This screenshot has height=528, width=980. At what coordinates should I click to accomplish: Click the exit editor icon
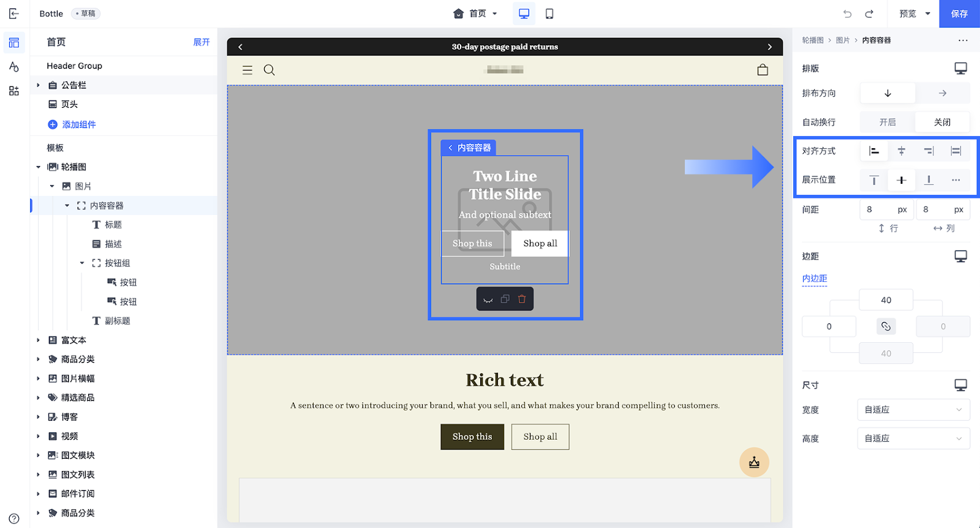point(14,13)
